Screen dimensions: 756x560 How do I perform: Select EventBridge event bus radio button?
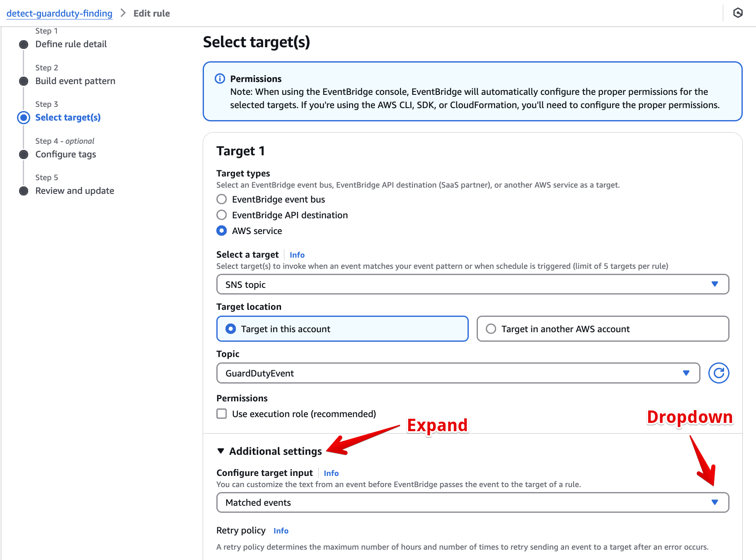tap(222, 199)
